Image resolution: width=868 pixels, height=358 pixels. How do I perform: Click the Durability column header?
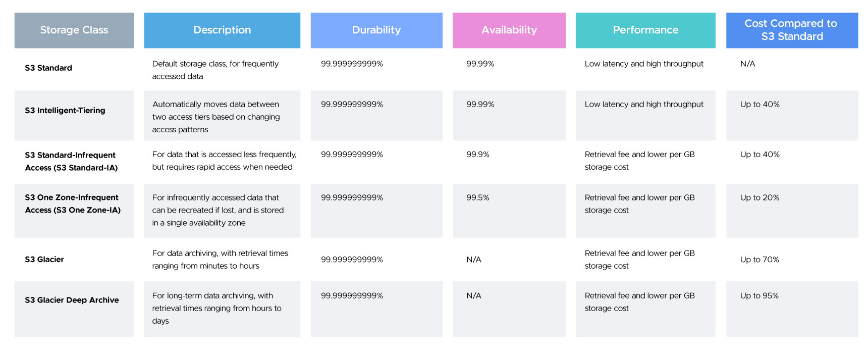(376, 30)
